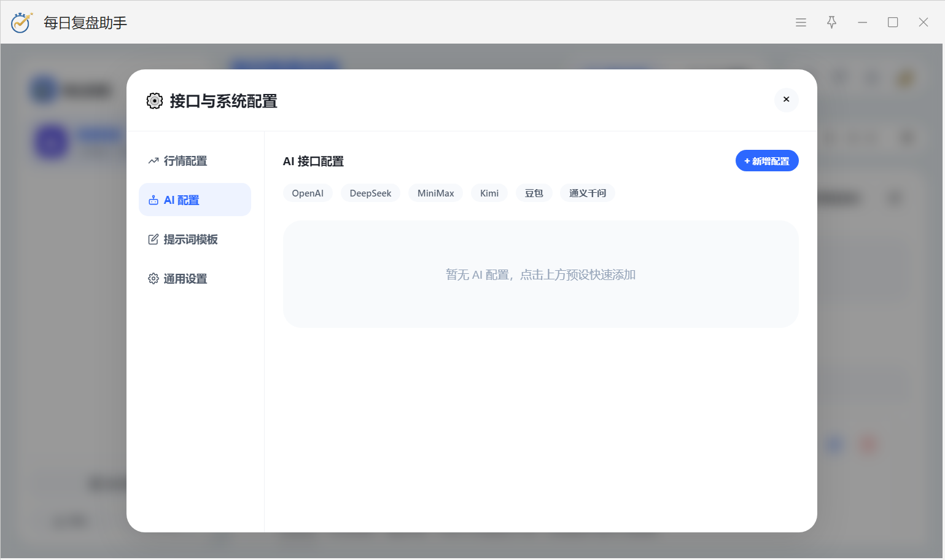Close the 接口与系统配置 dialog
Screen dimensions: 945x560
[786, 99]
